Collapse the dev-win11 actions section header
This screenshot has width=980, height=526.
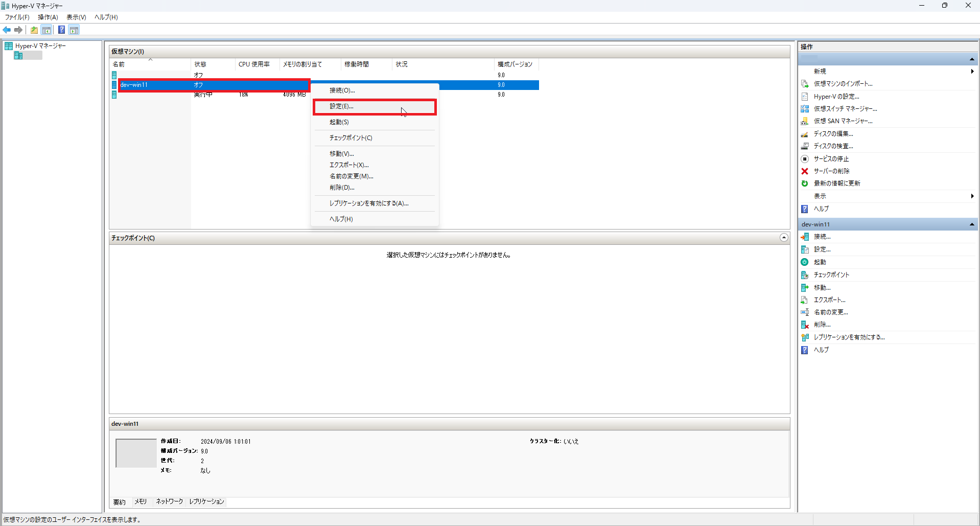[972, 224]
